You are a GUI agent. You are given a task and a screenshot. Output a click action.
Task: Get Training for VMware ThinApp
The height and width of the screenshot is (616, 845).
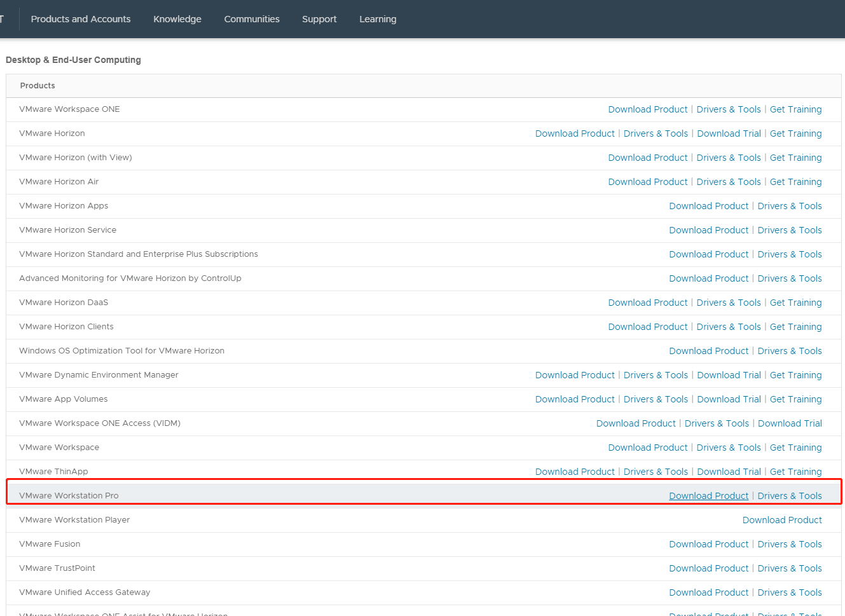(796, 472)
